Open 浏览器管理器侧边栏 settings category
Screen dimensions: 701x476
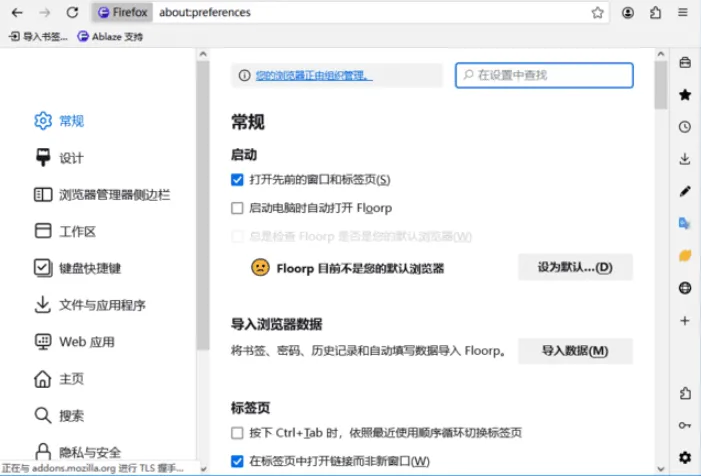pos(102,194)
